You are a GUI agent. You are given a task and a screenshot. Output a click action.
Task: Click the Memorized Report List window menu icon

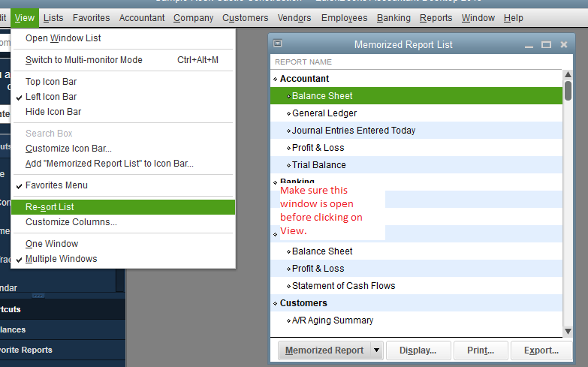(278, 44)
